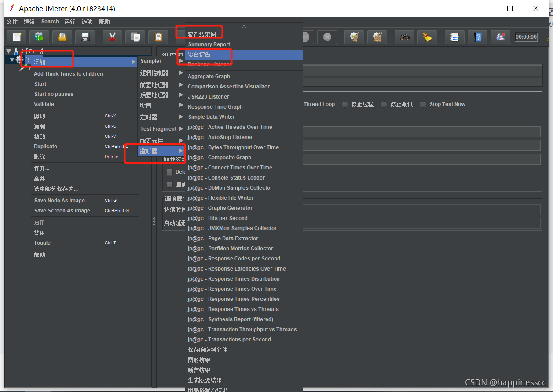Click Validate in context menu

point(84,104)
